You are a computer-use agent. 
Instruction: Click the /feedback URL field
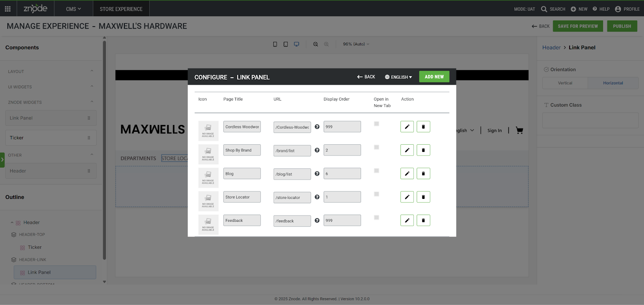pos(292,221)
